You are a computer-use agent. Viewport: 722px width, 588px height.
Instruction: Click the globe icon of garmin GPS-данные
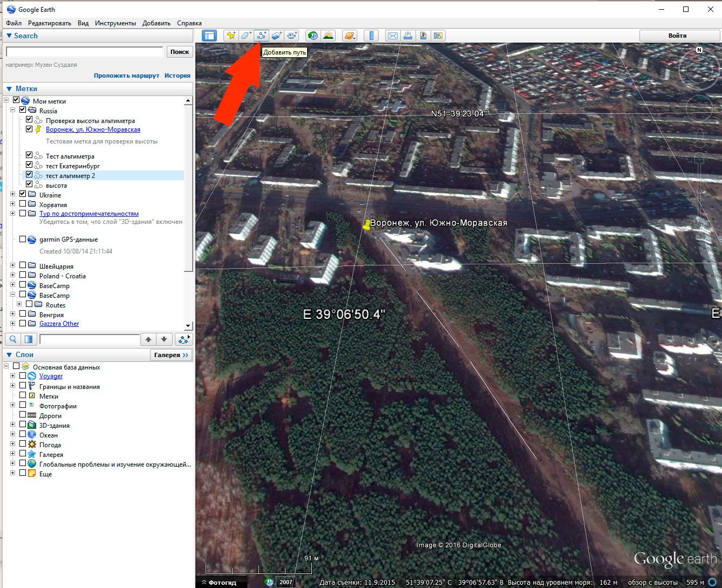(31, 240)
